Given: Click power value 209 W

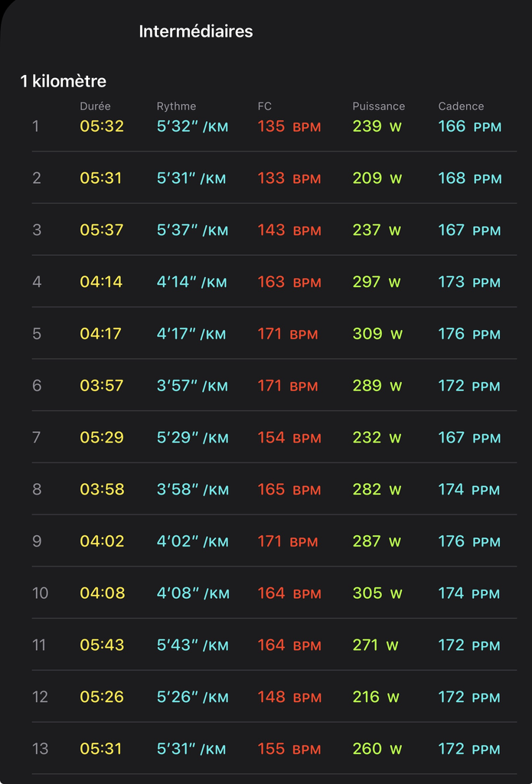Looking at the screenshot, I should click(377, 178).
